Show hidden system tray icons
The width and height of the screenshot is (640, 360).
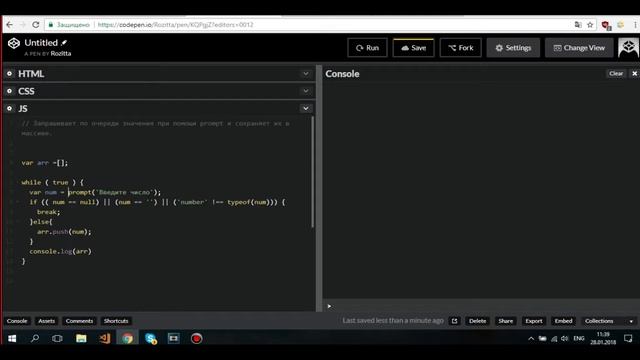point(531,338)
